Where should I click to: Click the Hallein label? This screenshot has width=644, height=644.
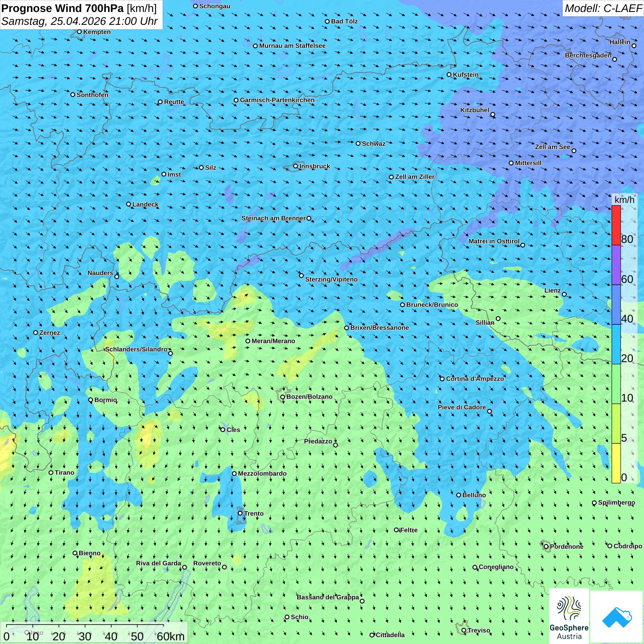tap(620, 42)
